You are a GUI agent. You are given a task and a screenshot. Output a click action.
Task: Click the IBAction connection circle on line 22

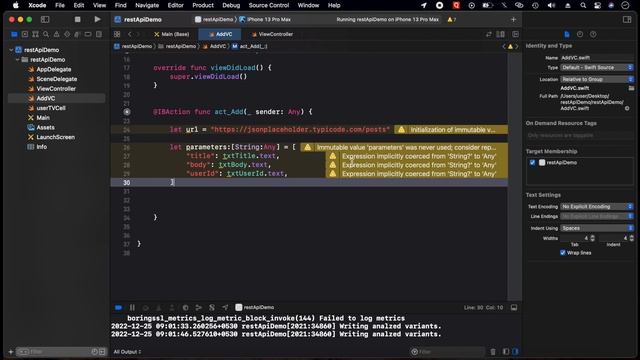coord(127,112)
